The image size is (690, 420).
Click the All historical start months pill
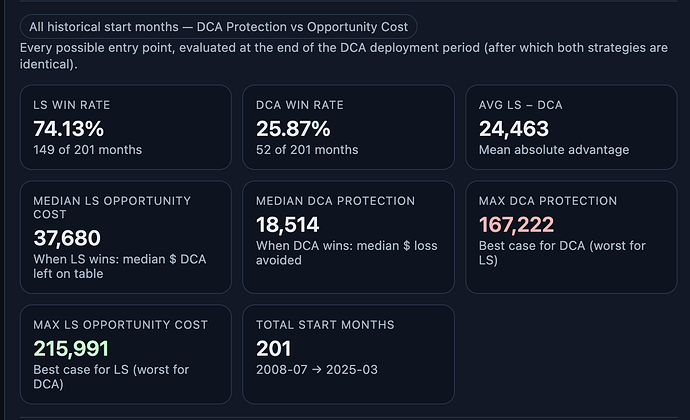218,27
